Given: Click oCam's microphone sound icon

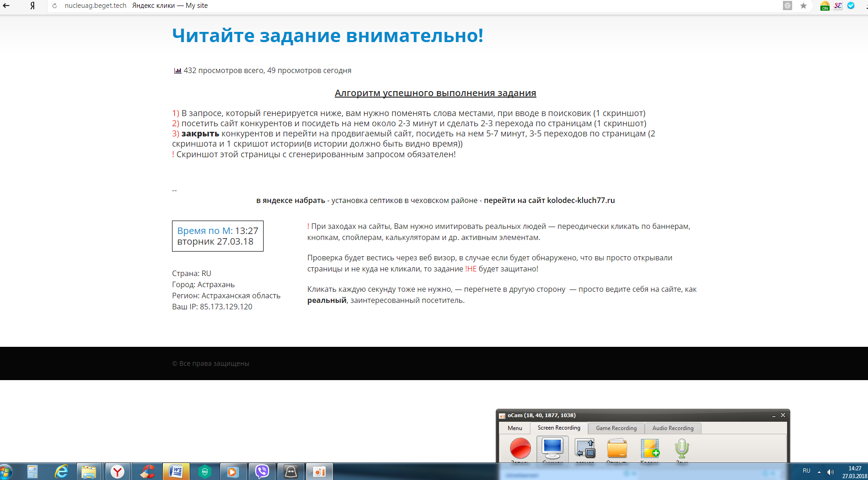Looking at the screenshot, I should (x=682, y=449).
